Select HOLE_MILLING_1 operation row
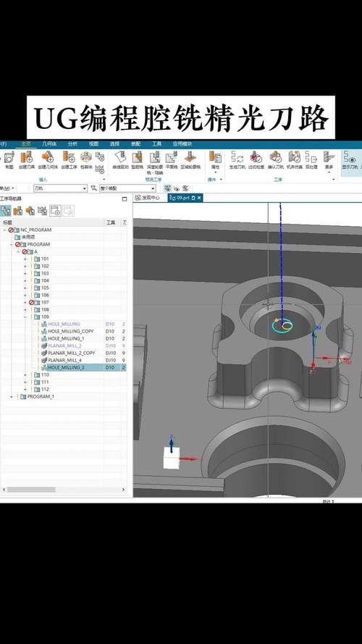 click(x=63, y=338)
